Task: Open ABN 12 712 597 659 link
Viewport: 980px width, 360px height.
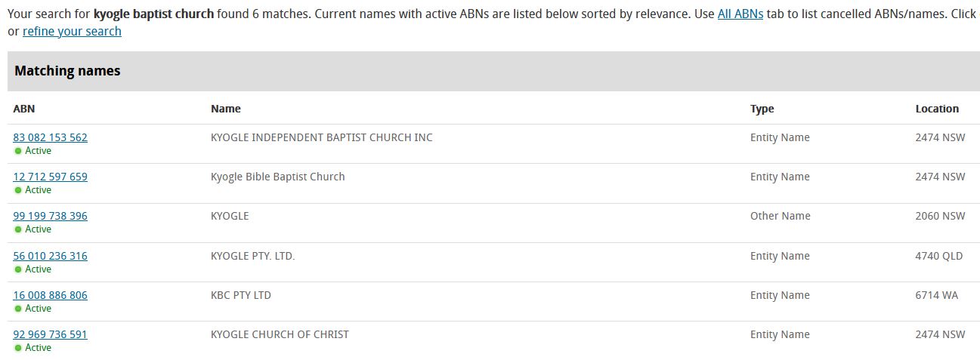Action: (x=50, y=177)
